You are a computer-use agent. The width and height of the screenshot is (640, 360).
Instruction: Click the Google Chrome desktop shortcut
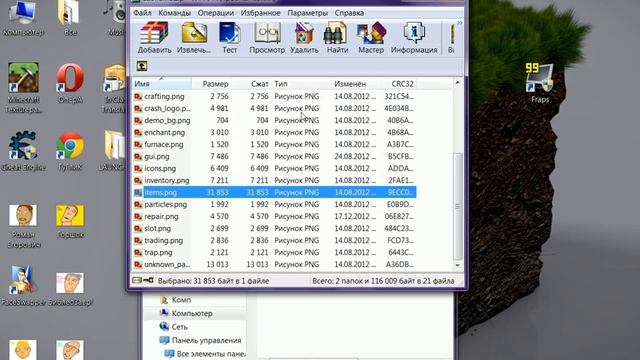(70, 151)
